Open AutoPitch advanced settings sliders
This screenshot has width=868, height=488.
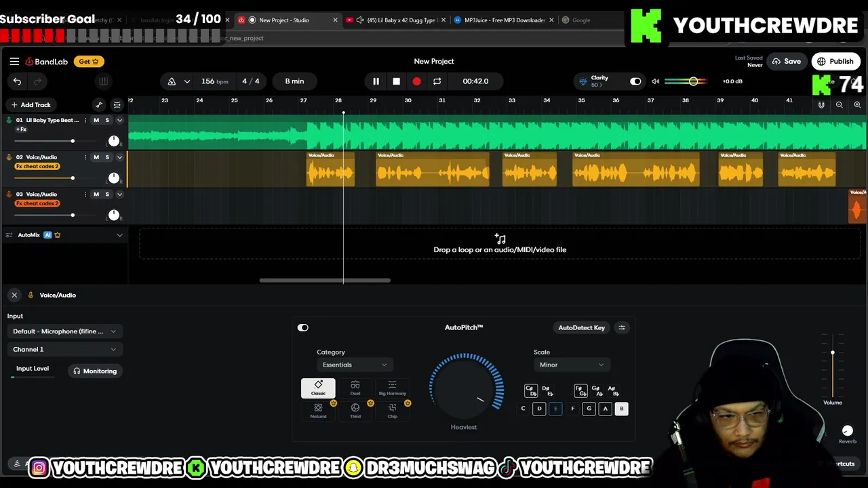click(622, 328)
